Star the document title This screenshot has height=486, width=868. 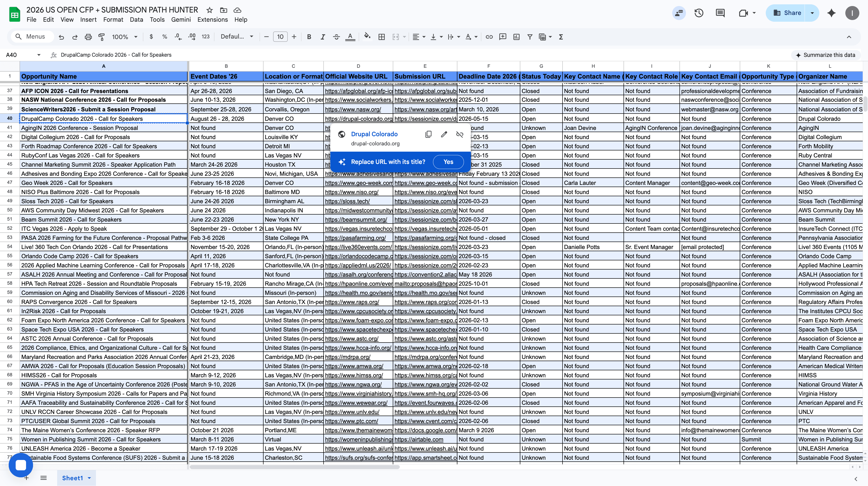[210, 10]
